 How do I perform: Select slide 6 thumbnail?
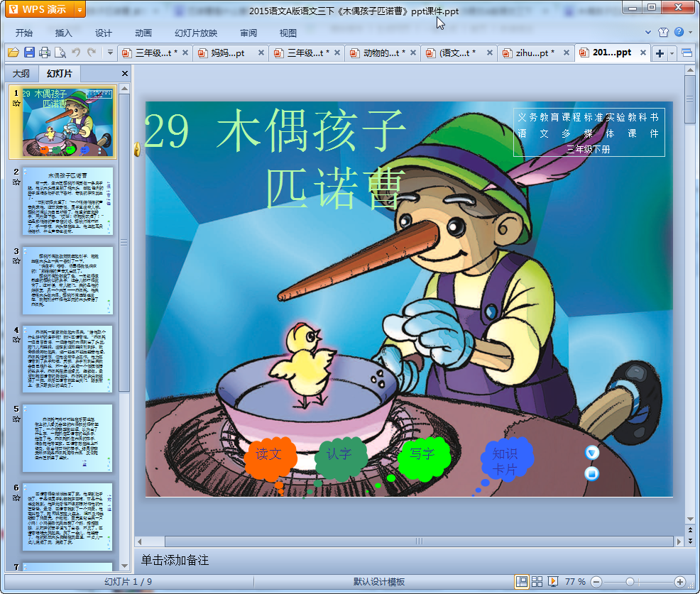click(67, 517)
